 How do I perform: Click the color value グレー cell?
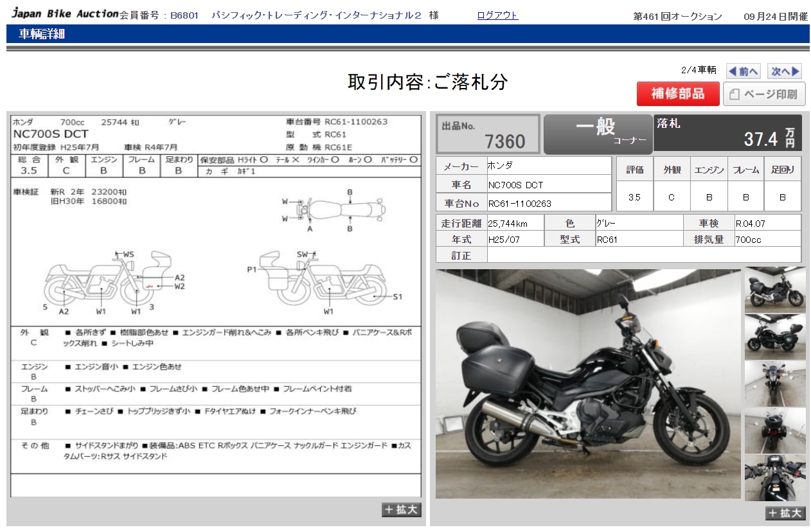click(x=639, y=223)
